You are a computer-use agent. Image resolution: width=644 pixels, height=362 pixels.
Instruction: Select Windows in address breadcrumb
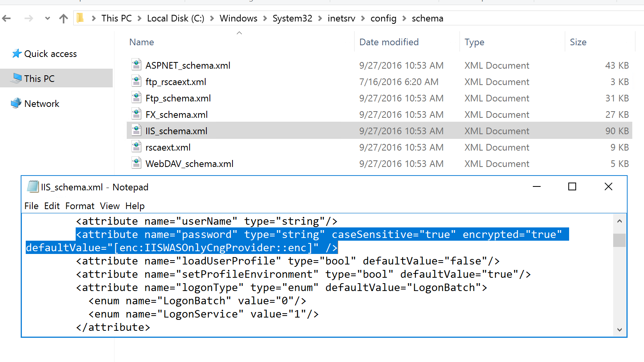[238, 18]
